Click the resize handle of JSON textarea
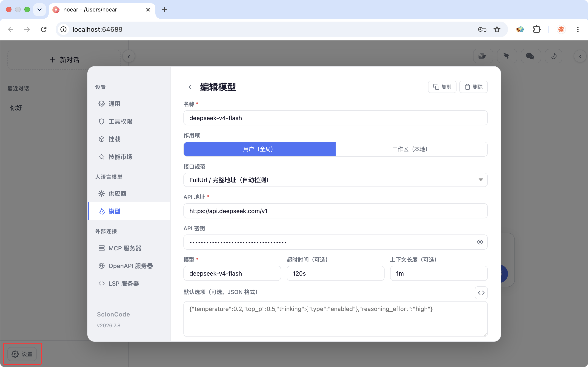The image size is (588, 367). [485, 334]
